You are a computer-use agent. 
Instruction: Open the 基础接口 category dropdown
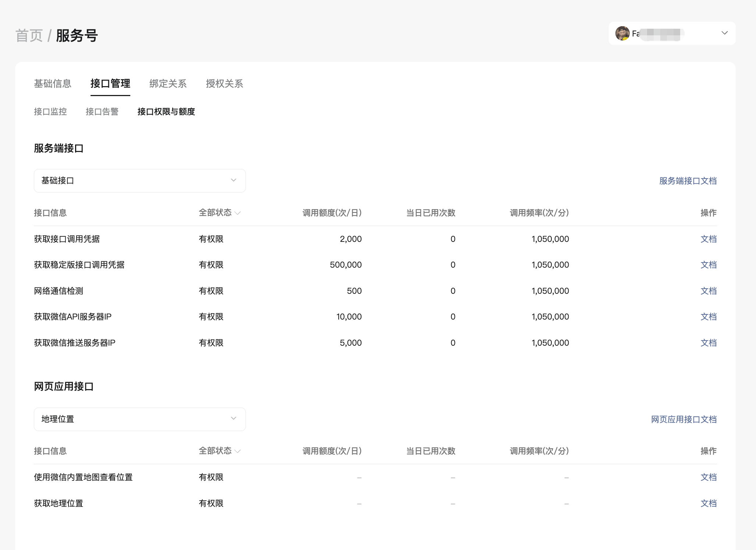point(139,181)
